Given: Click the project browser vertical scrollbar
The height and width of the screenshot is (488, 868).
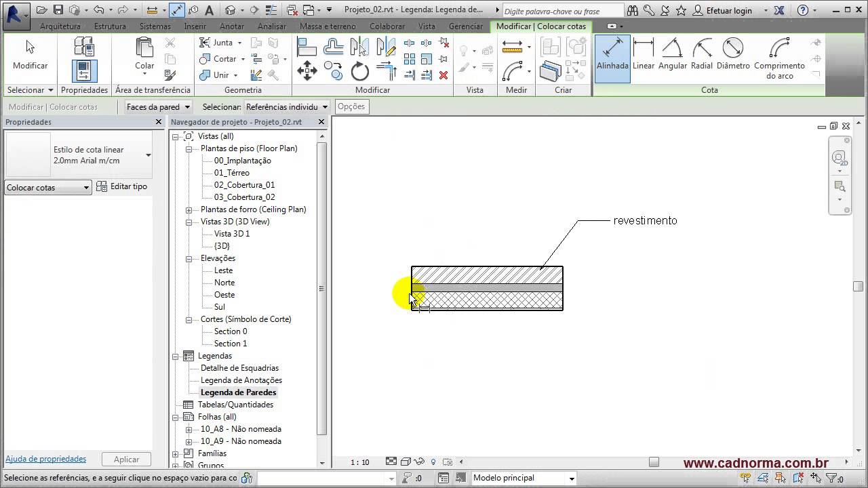Looking at the screenshot, I should (x=321, y=287).
